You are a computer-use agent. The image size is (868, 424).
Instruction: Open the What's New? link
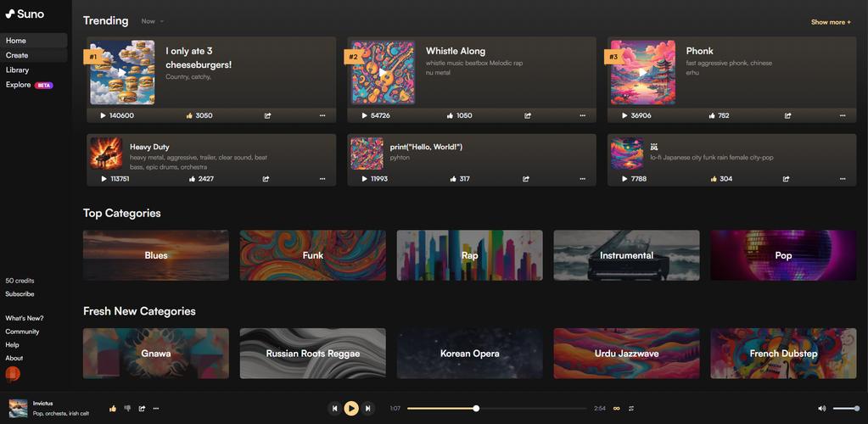[25, 318]
